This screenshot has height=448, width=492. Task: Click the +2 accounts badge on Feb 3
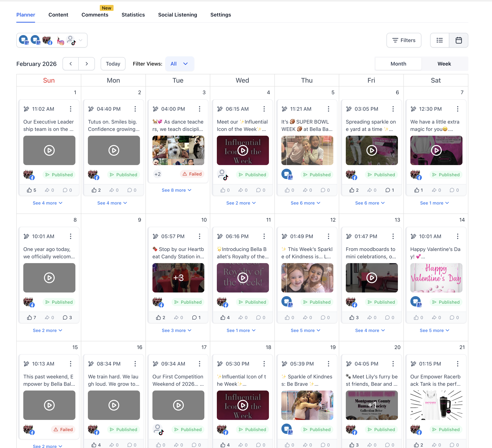tap(158, 174)
